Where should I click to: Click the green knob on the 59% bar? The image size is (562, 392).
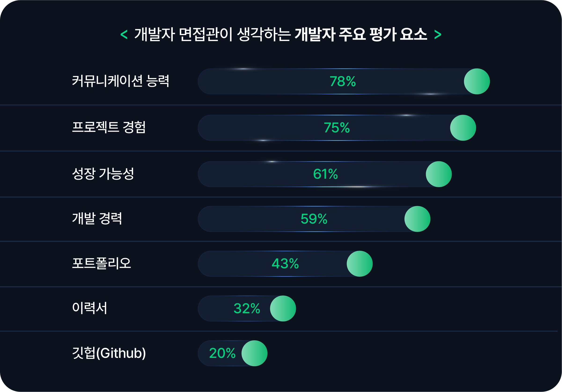pos(417,219)
